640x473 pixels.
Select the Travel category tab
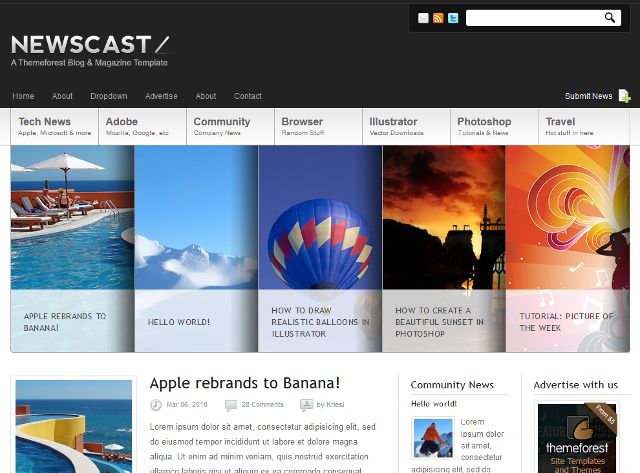pos(584,127)
